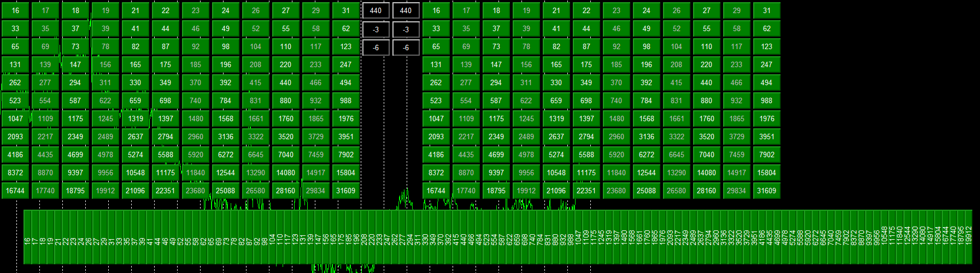
Task: Pick 147 in the left grid
Action: 75,64
